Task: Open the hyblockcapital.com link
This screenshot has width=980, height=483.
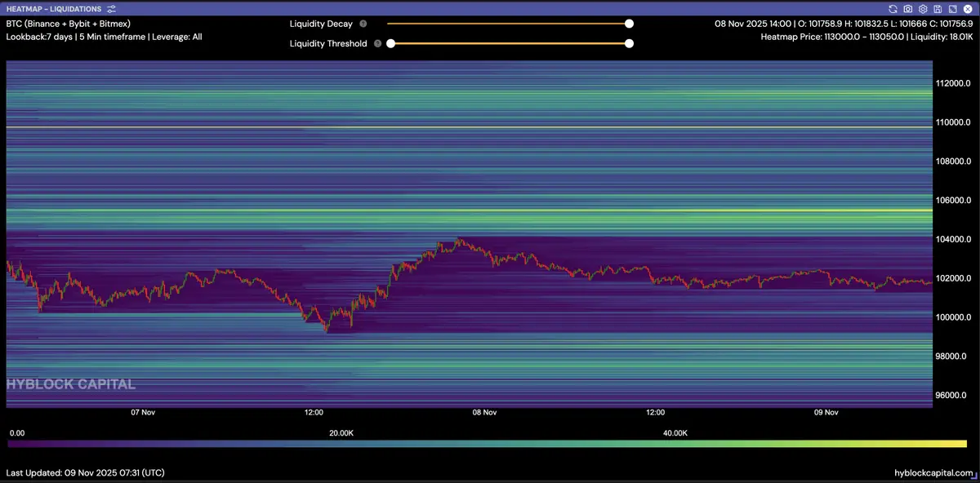Action: coord(934,473)
